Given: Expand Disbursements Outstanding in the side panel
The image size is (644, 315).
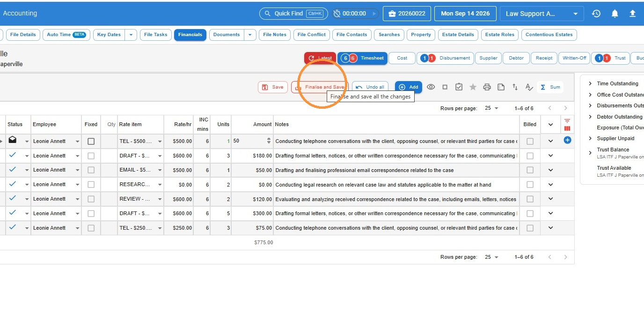Looking at the screenshot, I should [590, 105].
